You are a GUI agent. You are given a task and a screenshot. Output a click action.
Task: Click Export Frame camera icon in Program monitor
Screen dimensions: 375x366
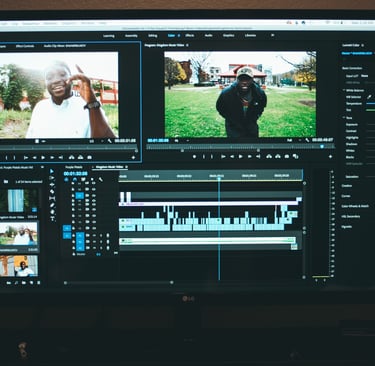point(287,156)
